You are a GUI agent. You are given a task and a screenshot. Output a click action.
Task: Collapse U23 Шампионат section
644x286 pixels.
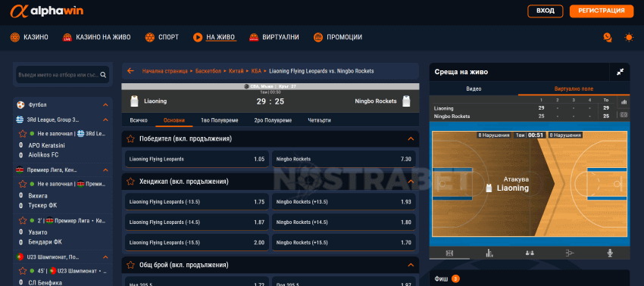[105, 256]
